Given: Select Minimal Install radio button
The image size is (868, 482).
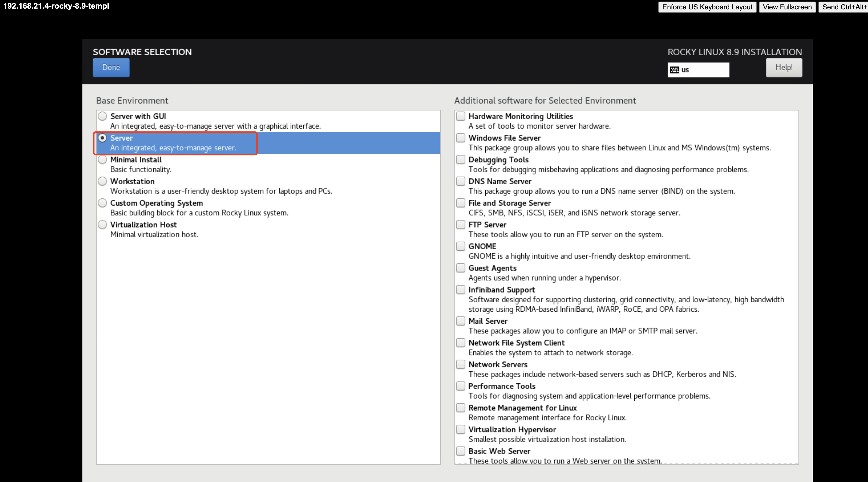Looking at the screenshot, I should pyautogui.click(x=103, y=160).
